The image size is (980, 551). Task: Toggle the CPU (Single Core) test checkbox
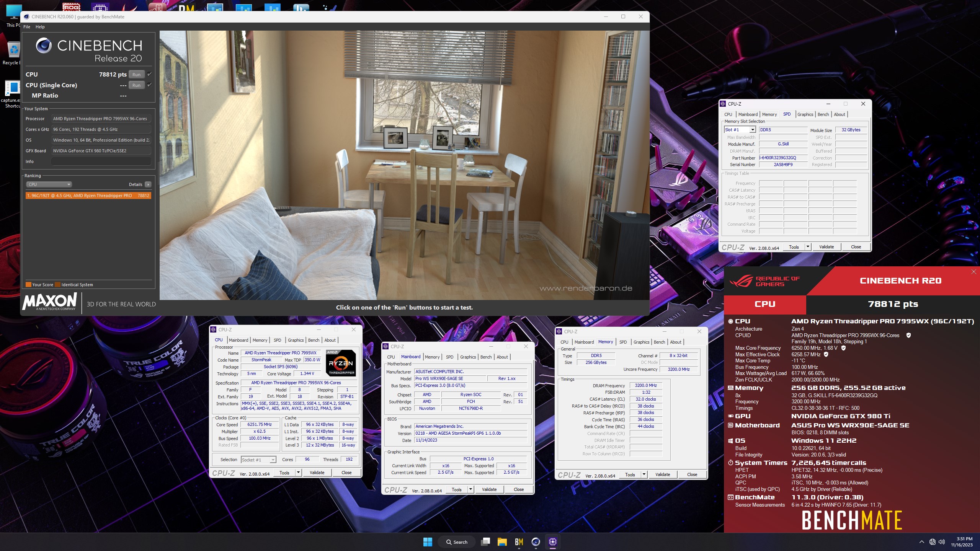(x=149, y=85)
